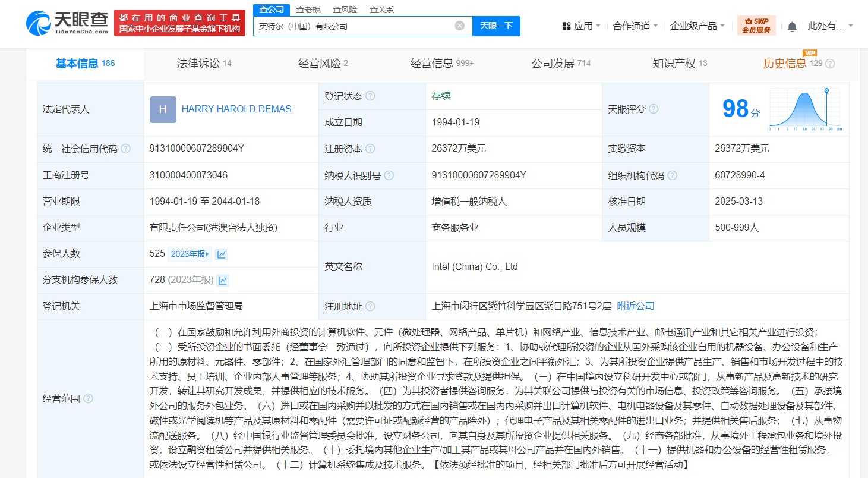The height and width of the screenshot is (478, 868).
Task: Expand the 合作通道 menu
Action: (x=636, y=26)
